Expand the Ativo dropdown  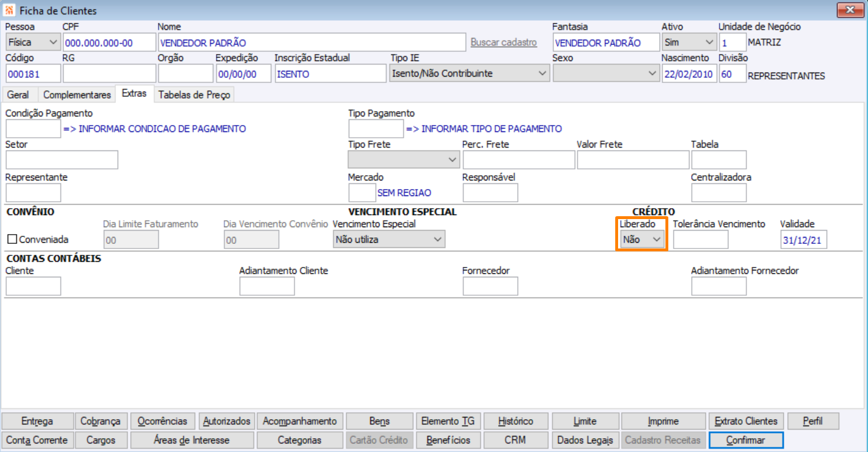pyautogui.click(x=689, y=42)
